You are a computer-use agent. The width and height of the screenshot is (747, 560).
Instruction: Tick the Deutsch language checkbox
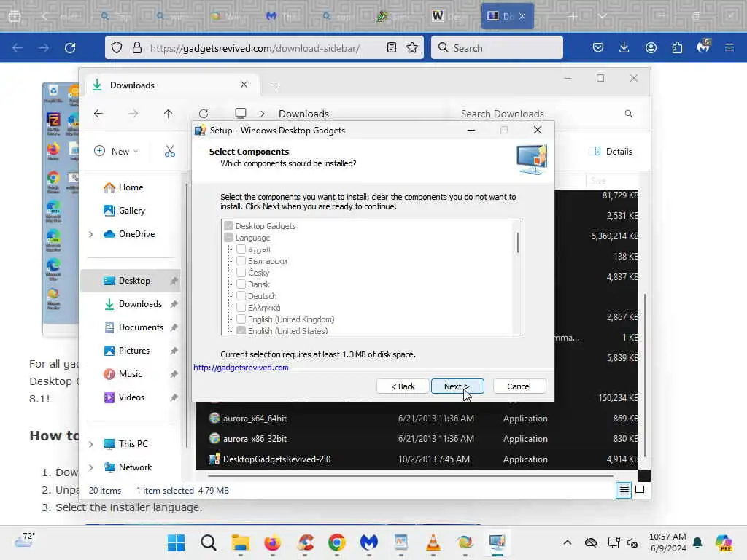click(241, 296)
